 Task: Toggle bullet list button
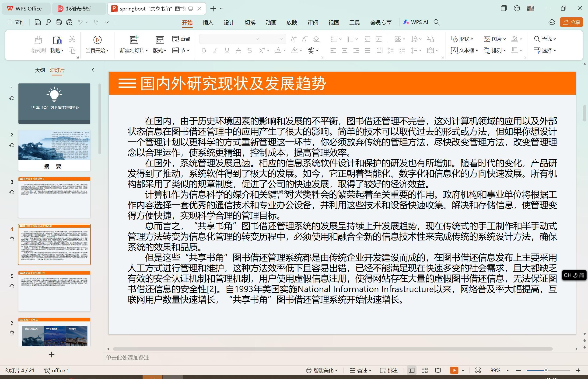334,39
